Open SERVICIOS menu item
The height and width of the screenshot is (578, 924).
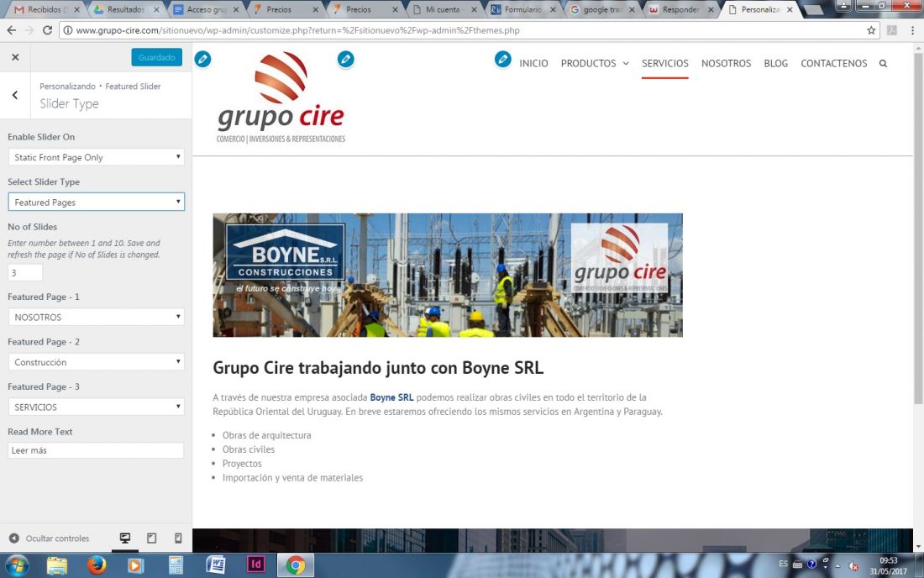tap(664, 64)
